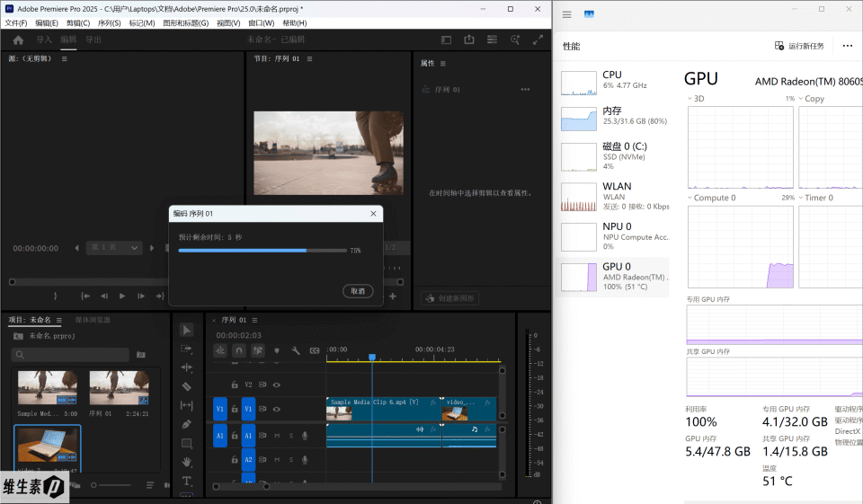Click the quick export share icon
863x504 pixels.
469,40
